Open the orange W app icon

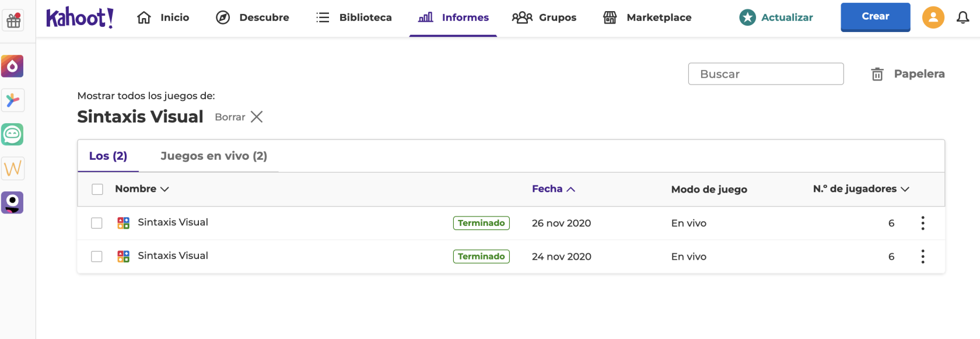(12, 169)
